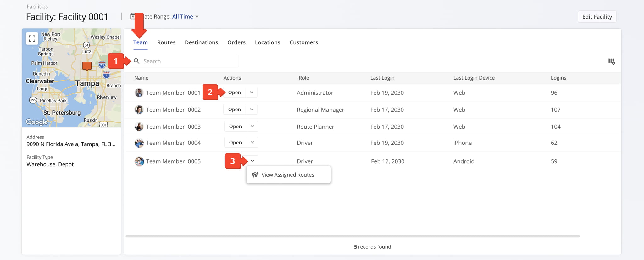Expand actions dropdown for Team Member 0002
644x260 pixels.
pos(252,110)
